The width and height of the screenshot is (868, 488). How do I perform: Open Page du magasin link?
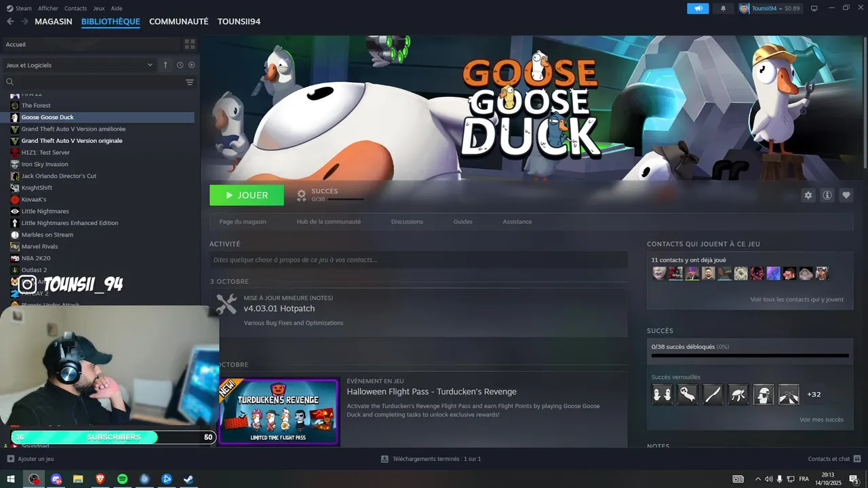coord(243,222)
